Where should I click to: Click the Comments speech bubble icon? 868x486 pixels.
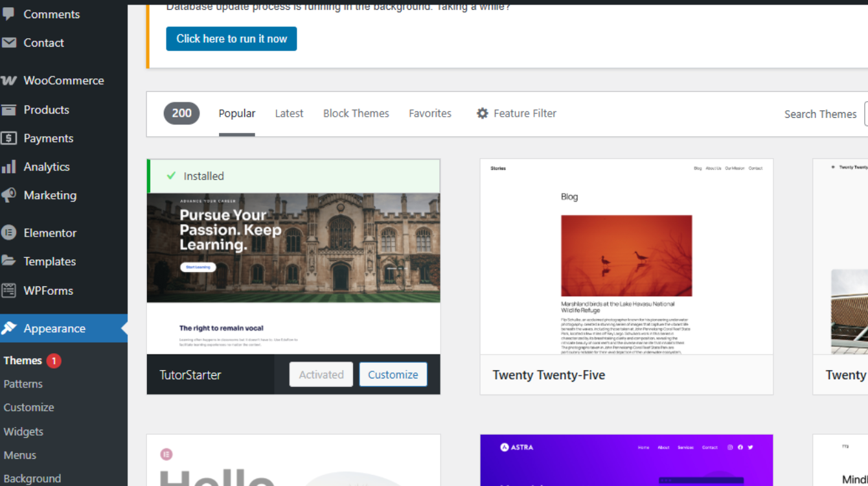click(8, 14)
